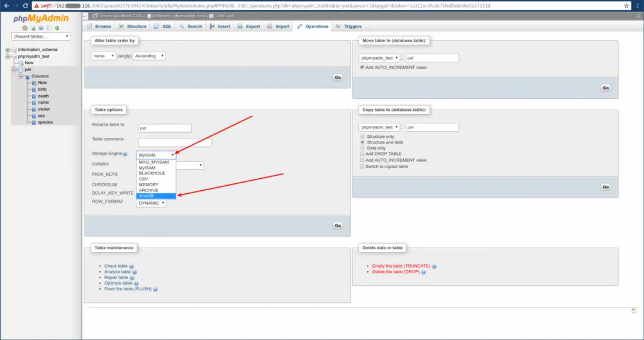Click help icon beside Check table
The height and width of the screenshot is (340, 644).
[131, 266]
